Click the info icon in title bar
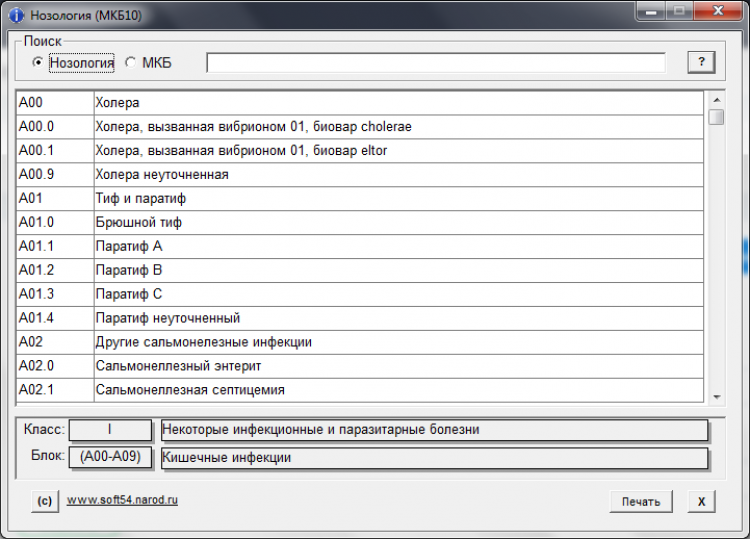The height and width of the screenshot is (539, 750). (x=16, y=15)
